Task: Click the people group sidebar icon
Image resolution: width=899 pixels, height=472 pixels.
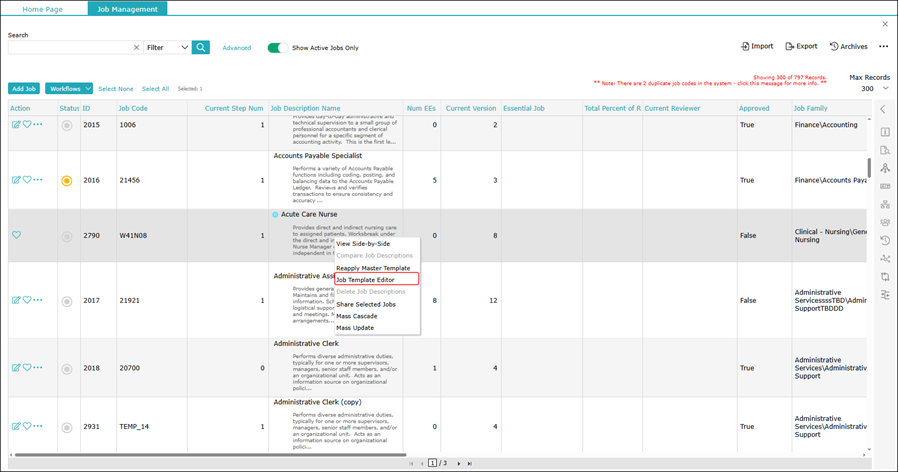Action: tap(885, 223)
